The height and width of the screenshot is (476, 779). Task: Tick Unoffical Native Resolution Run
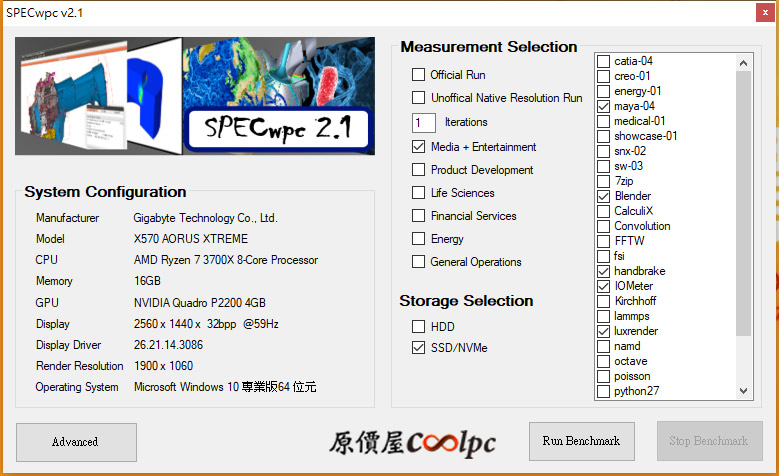click(x=418, y=97)
